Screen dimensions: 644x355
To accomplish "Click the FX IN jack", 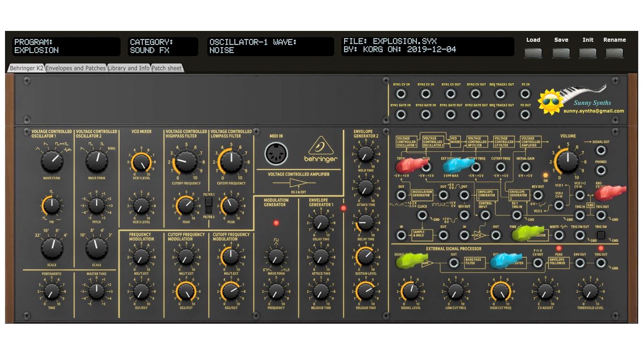I will [x=525, y=94].
